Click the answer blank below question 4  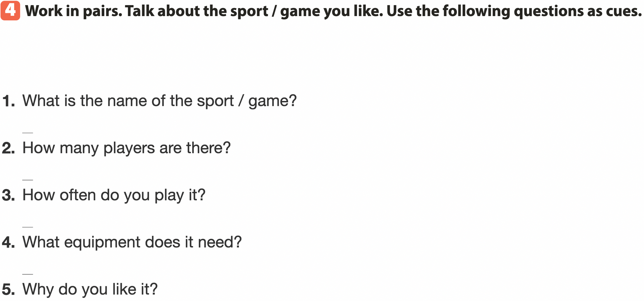click(x=28, y=274)
